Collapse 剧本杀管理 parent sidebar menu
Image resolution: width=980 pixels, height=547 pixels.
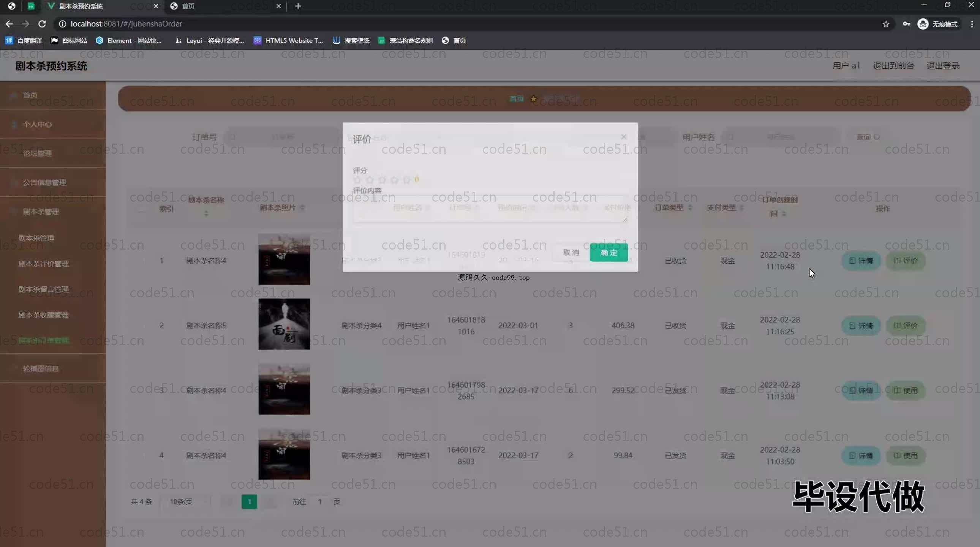(53, 212)
